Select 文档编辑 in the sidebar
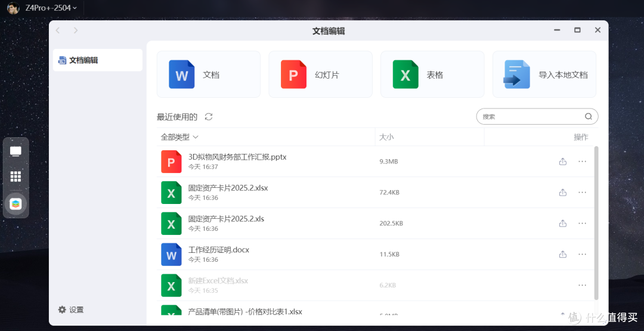The image size is (644, 331). click(x=98, y=60)
